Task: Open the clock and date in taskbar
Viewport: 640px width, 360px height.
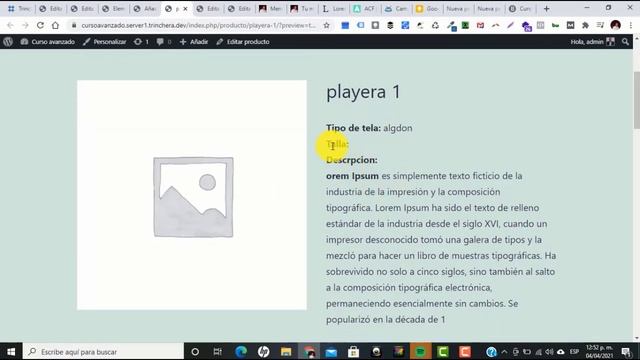Action: tap(599, 351)
